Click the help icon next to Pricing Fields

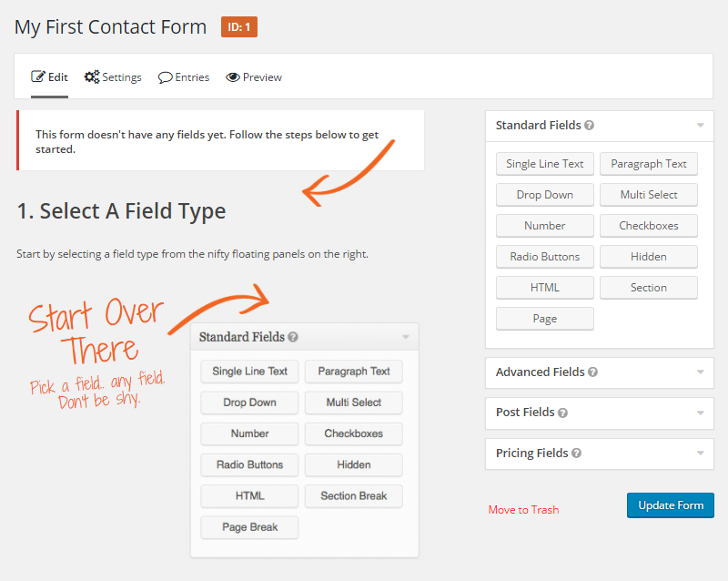point(576,454)
